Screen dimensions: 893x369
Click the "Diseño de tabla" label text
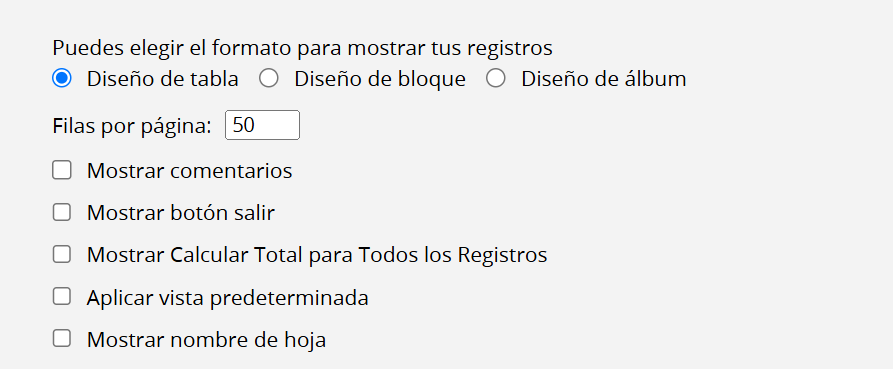tap(162, 79)
